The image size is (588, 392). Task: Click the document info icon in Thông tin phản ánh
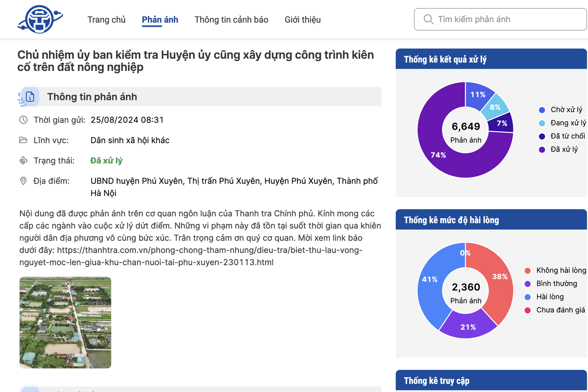click(30, 97)
